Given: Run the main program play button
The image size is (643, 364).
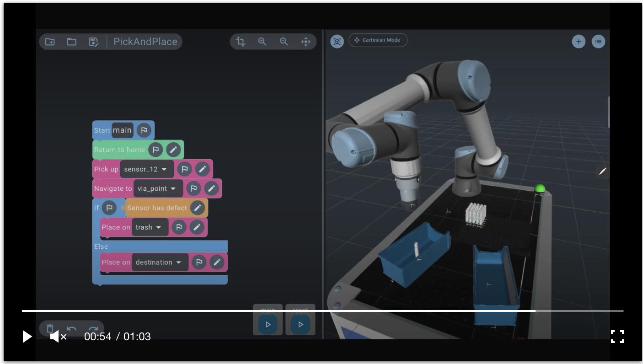Looking at the screenshot, I should click(x=268, y=324).
